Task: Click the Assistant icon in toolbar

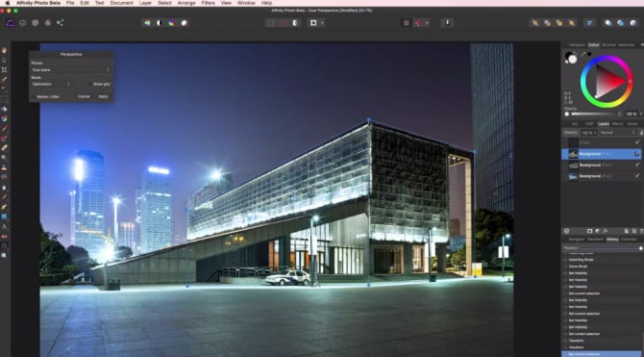Action: click(448, 23)
